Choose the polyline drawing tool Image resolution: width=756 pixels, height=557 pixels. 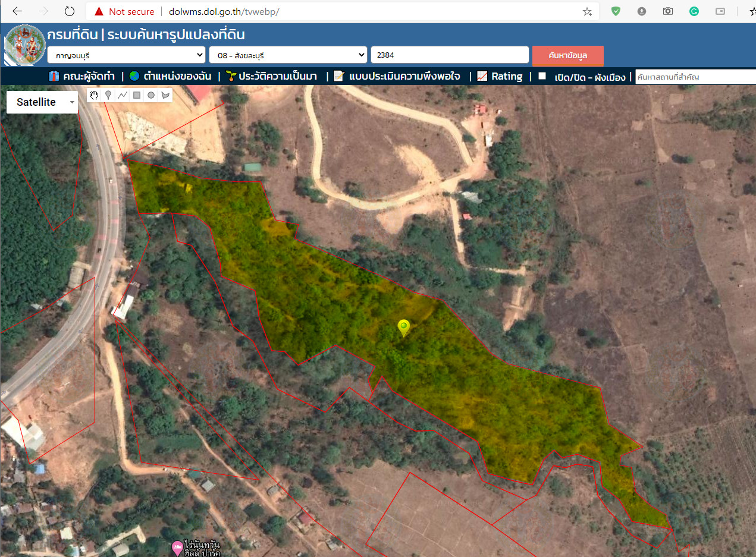(x=123, y=95)
